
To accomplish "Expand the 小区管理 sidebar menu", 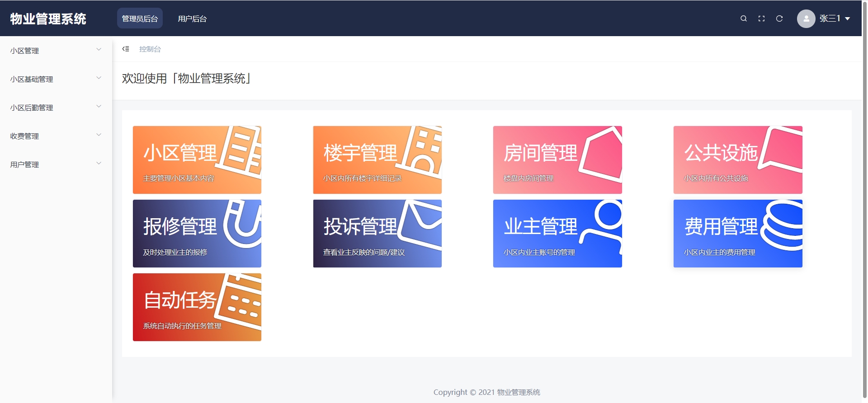I will [x=56, y=51].
